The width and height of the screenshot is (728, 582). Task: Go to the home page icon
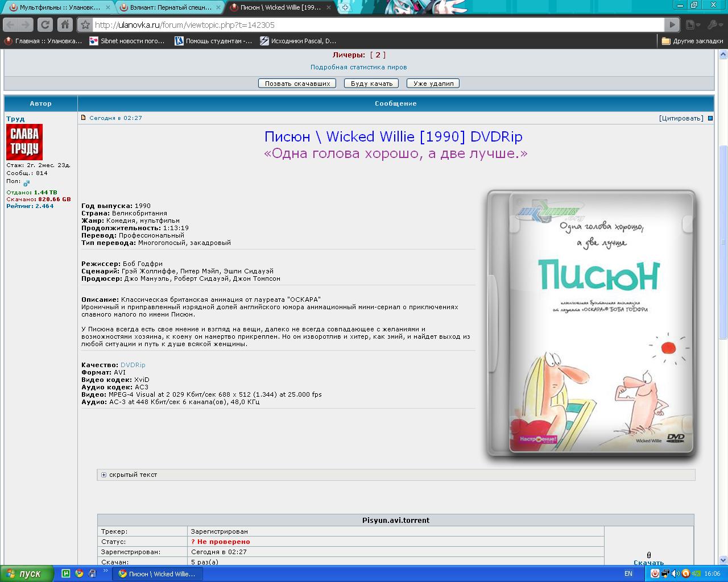[65, 24]
